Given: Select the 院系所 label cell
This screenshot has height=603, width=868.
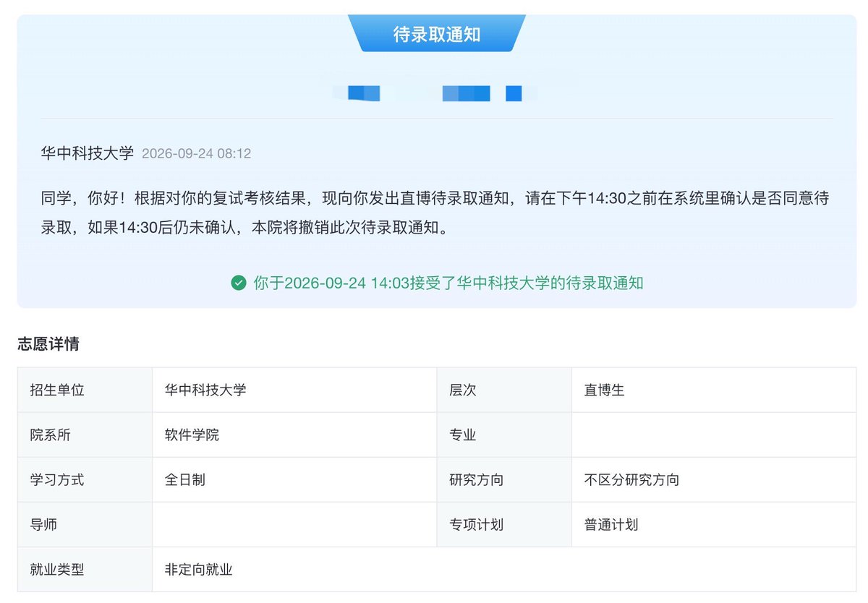Looking at the screenshot, I should click(x=85, y=435).
